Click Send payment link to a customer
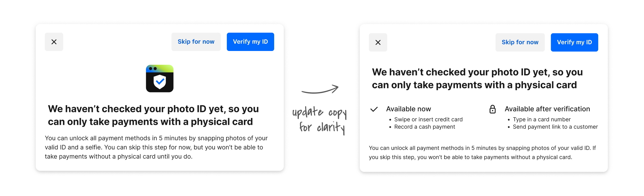The width and height of the screenshot is (644, 196). tap(555, 127)
